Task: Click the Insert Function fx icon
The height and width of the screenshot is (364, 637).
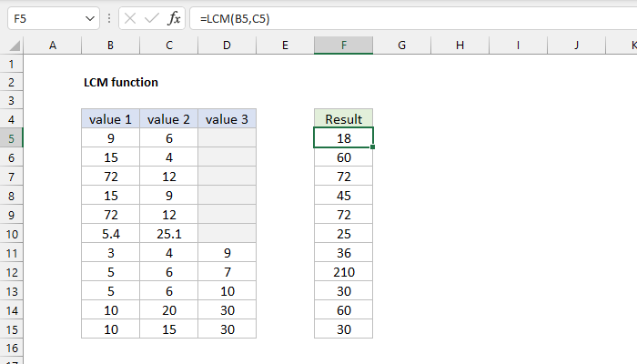Action: pos(174,18)
